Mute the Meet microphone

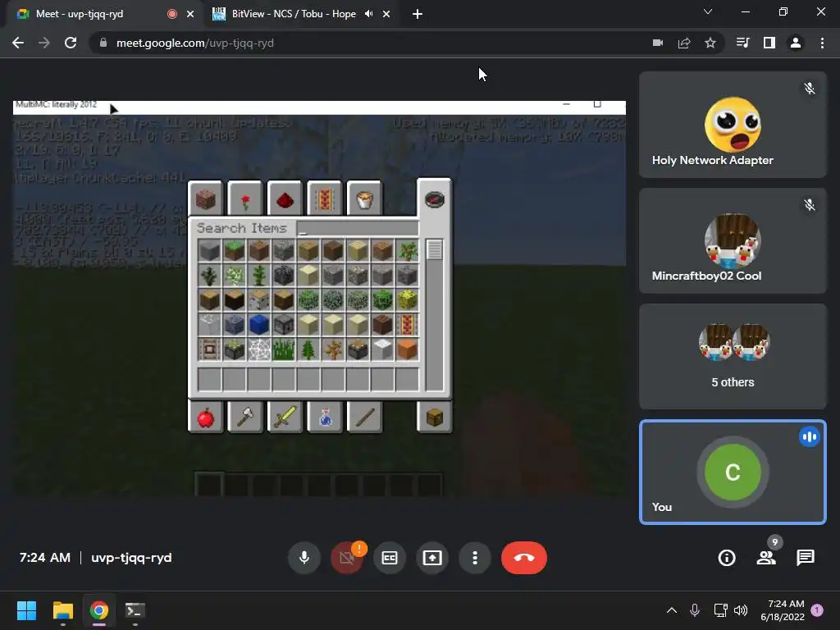pyautogui.click(x=304, y=558)
